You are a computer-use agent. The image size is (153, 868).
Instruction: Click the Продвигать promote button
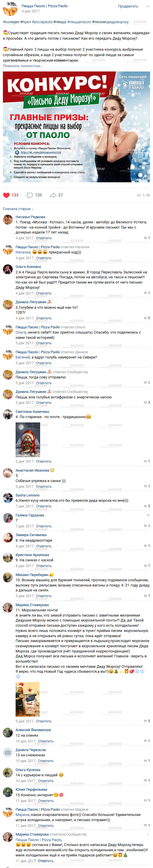point(128,6)
